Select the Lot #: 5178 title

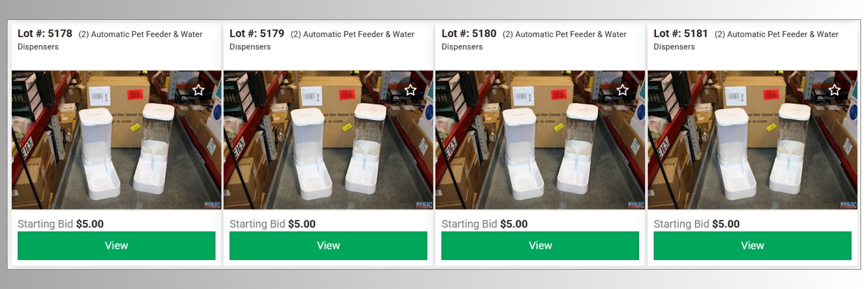click(45, 33)
